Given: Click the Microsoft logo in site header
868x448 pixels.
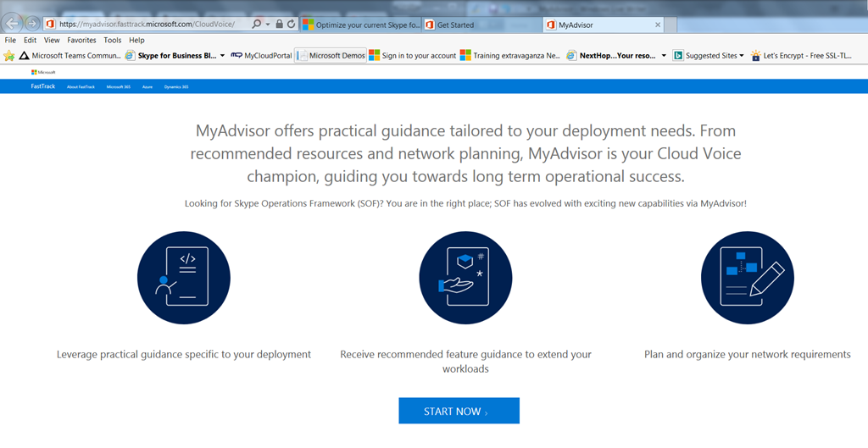Looking at the screenshot, I should (x=43, y=72).
